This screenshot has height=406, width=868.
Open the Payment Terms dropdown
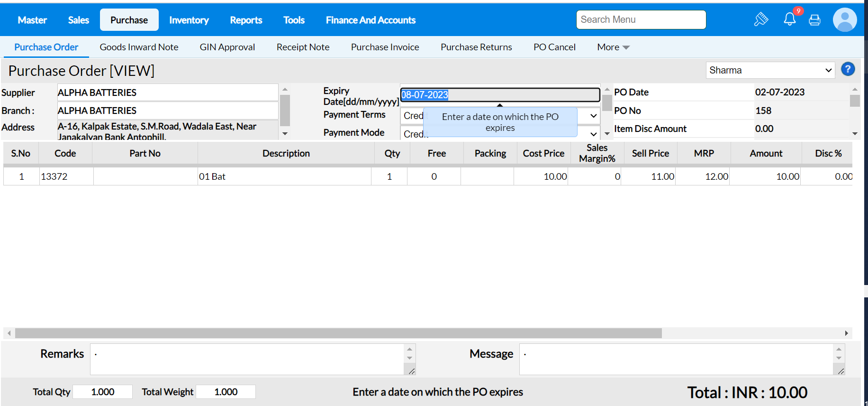click(x=593, y=116)
